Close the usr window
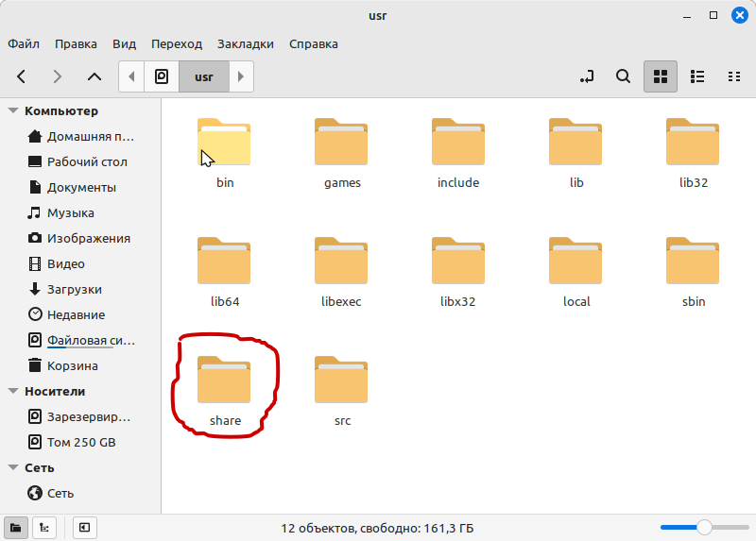756x541 pixels. [x=740, y=15]
